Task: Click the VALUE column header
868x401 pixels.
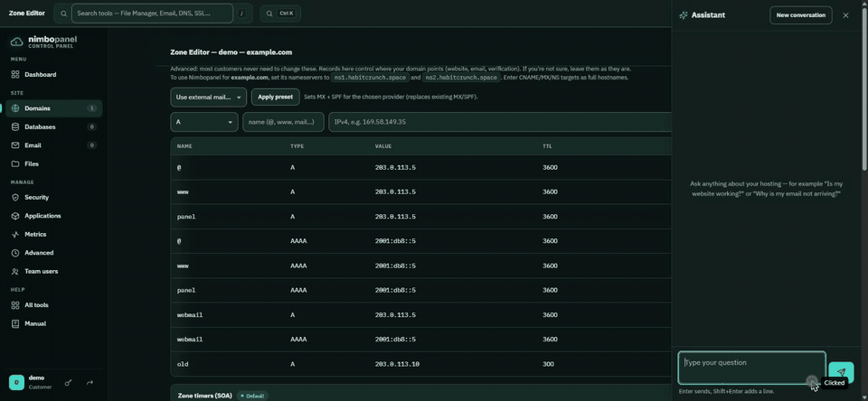Action: coord(383,146)
